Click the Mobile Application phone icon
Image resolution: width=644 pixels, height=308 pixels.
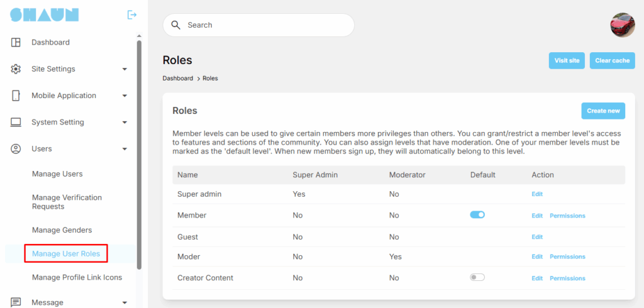click(16, 96)
